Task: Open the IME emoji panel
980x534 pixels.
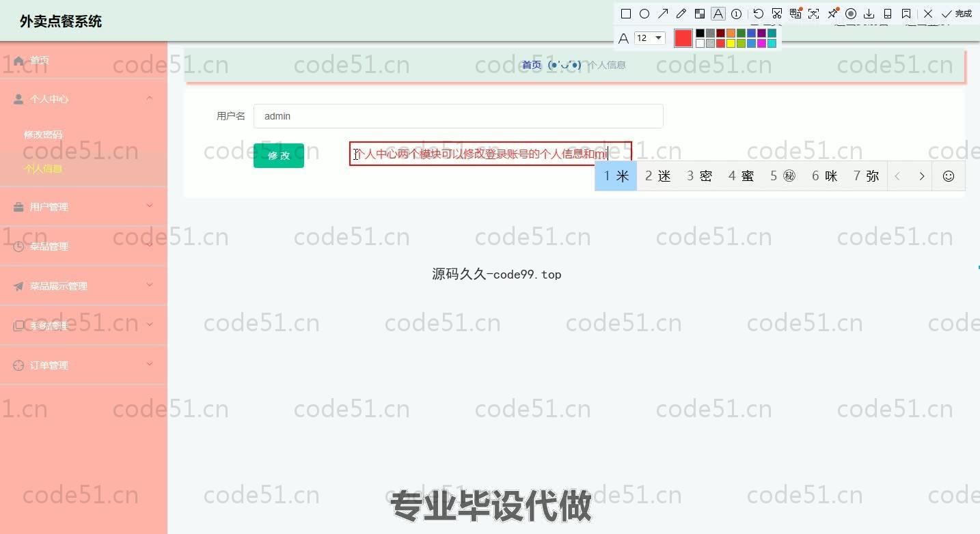Action: click(949, 176)
